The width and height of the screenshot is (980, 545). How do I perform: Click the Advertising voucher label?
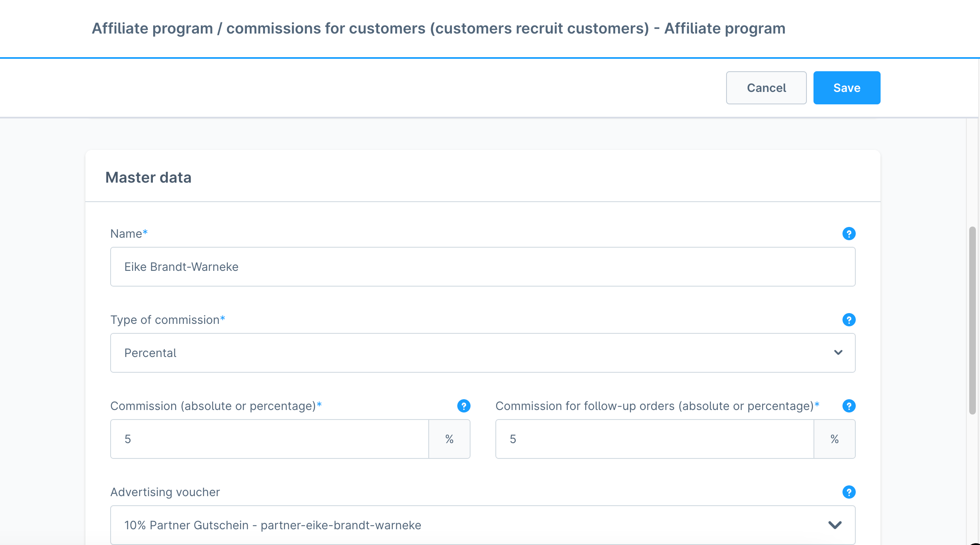click(165, 492)
